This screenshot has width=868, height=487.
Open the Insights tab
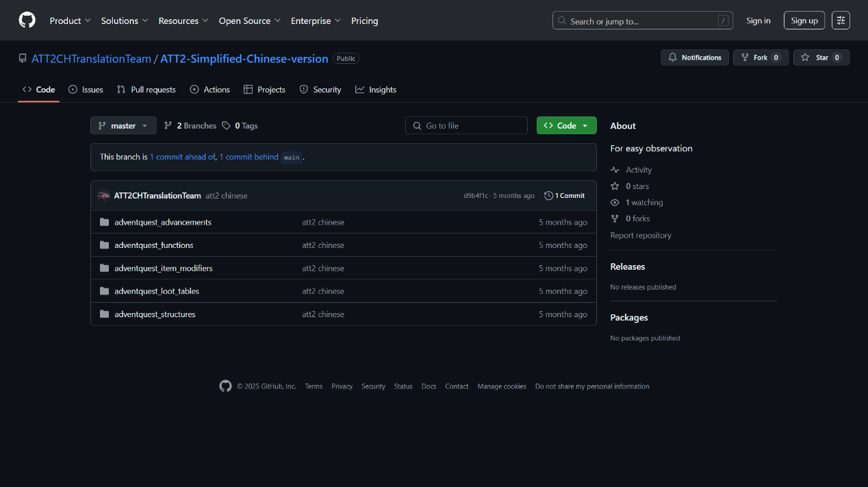pyautogui.click(x=376, y=90)
